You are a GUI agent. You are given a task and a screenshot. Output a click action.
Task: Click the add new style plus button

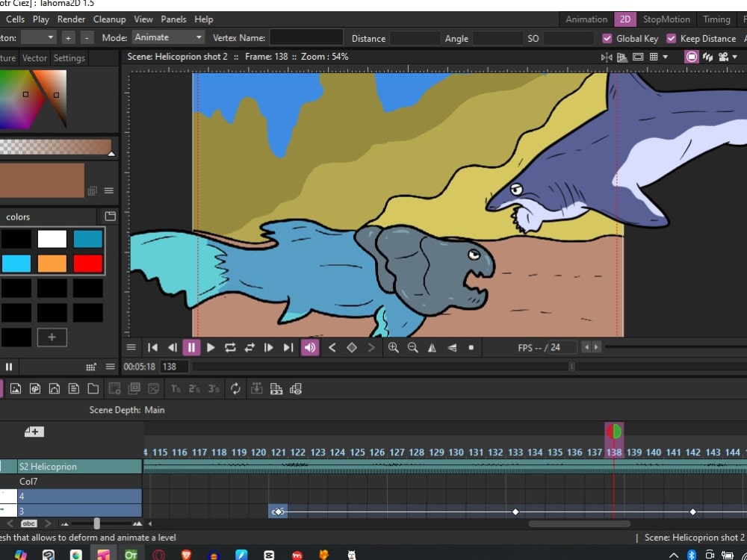click(x=52, y=337)
